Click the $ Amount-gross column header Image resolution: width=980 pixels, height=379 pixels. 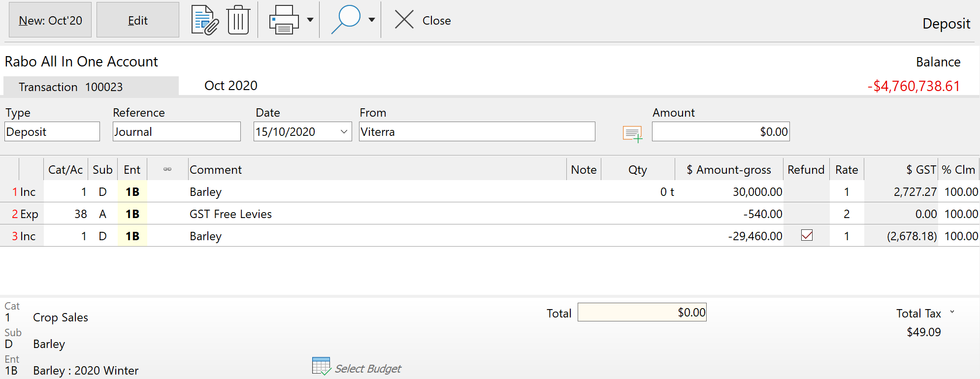[x=729, y=170]
